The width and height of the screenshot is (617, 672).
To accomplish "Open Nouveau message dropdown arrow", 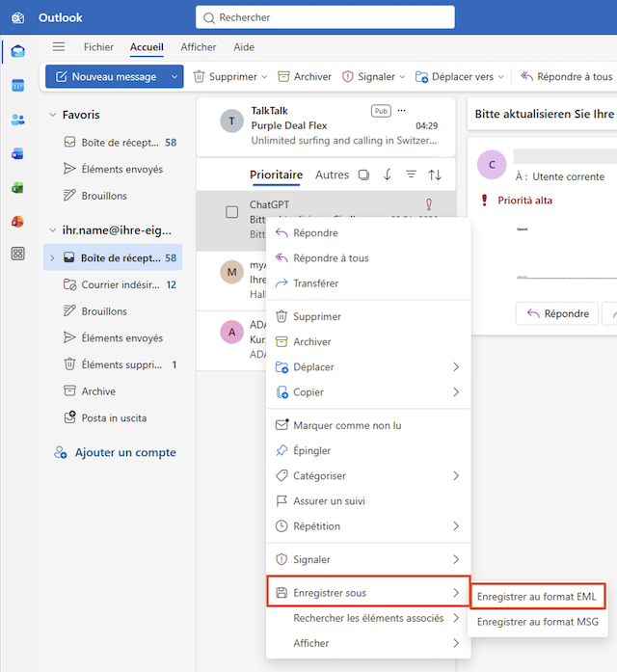I will click(174, 77).
